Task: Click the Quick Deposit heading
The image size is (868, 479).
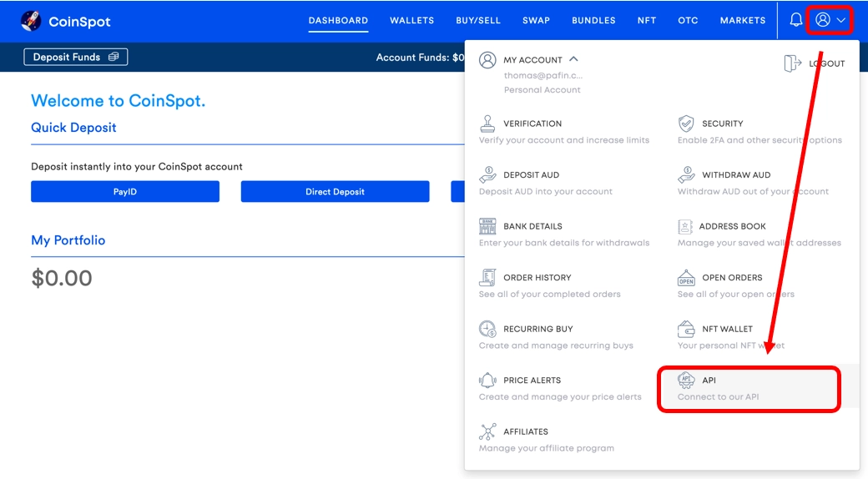Action: click(x=73, y=128)
